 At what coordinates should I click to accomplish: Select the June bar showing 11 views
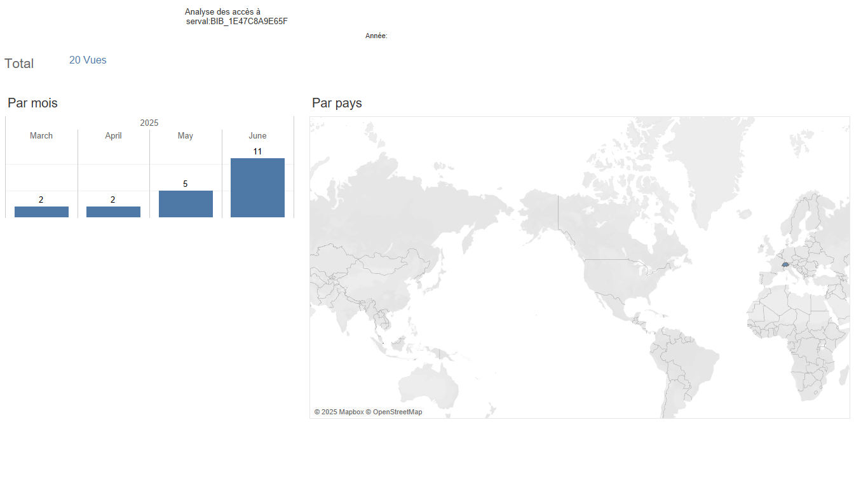tap(257, 187)
